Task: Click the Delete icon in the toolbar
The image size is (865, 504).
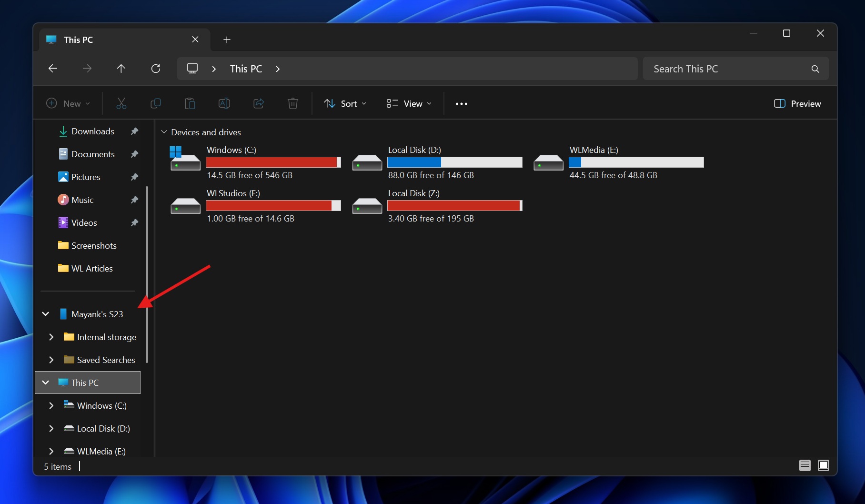Action: [x=292, y=103]
